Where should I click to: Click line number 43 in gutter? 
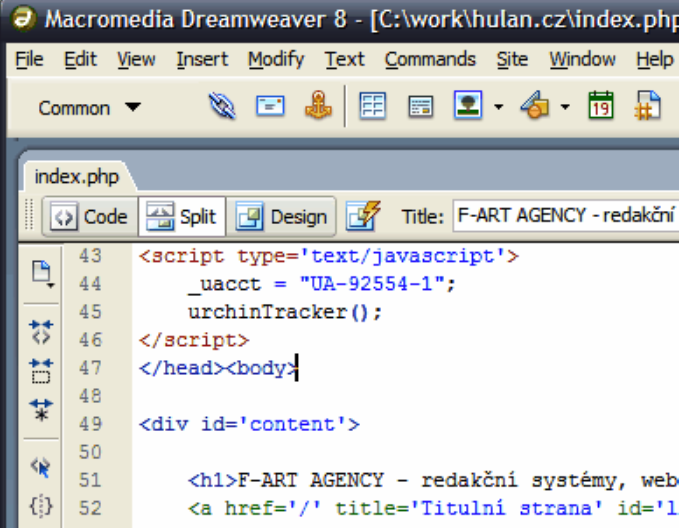point(90,256)
